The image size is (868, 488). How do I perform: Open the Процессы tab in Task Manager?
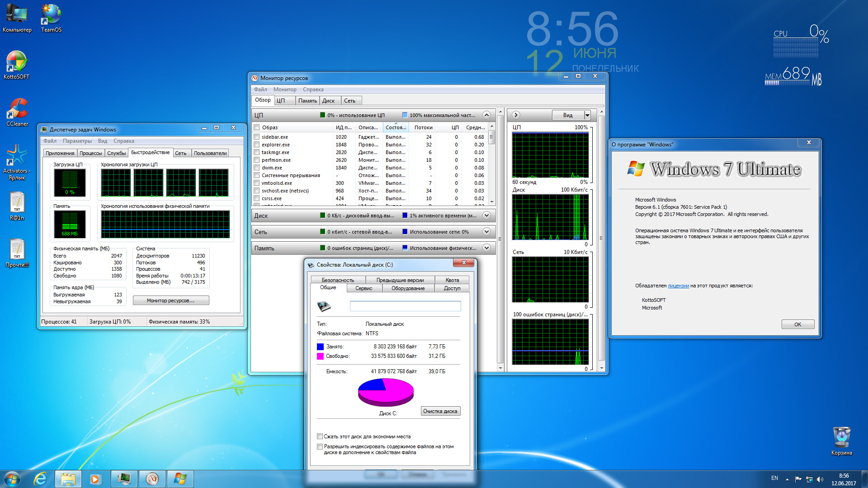(x=91, y=153)
